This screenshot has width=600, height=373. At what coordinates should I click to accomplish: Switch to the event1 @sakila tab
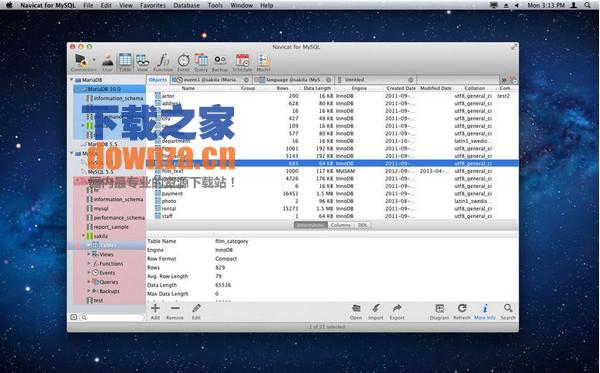(x=210, y=80)
